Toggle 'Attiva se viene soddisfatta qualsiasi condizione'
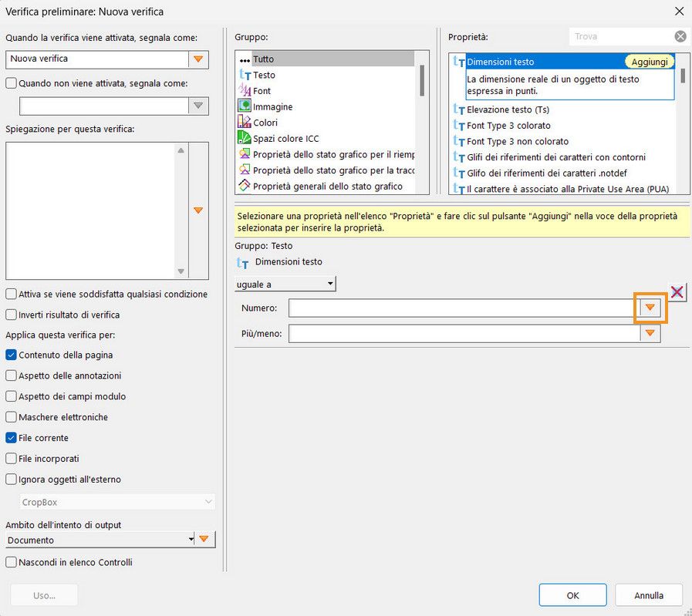Viewport: 692px width, 616px height. coord(11,294)
